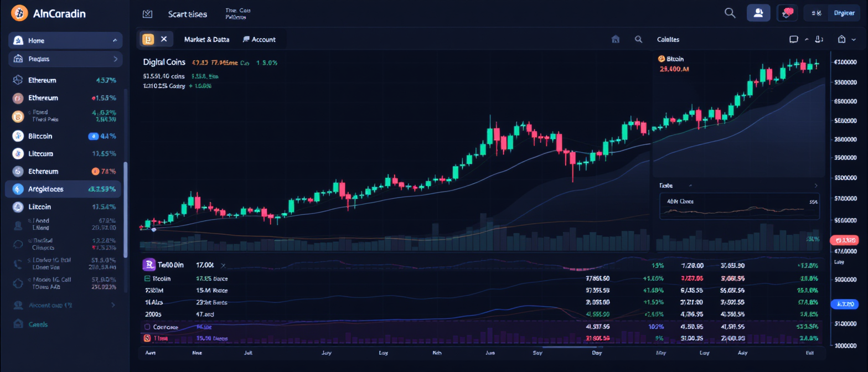
Task: Open the chat bubble icon in toolbar
Action: tap(793, 39)
